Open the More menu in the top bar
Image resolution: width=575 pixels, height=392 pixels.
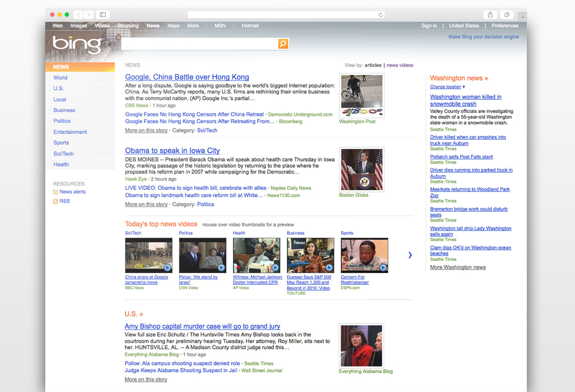[193, 25]
